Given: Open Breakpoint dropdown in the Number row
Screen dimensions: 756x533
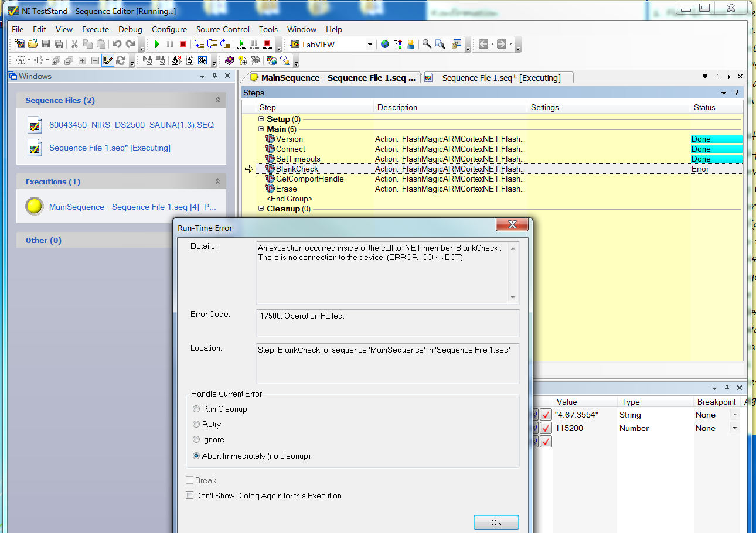Looking at the screenshot, I should (734, 428).
